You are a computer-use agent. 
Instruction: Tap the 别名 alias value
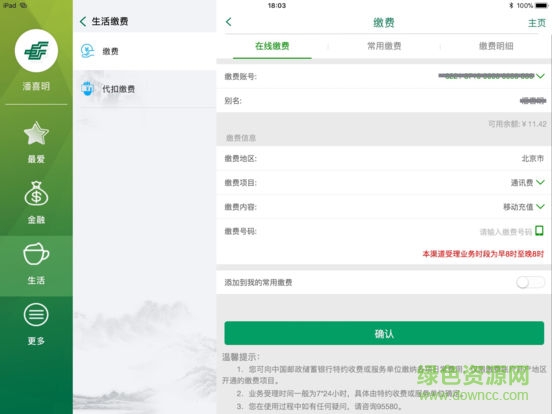[533, 101]
